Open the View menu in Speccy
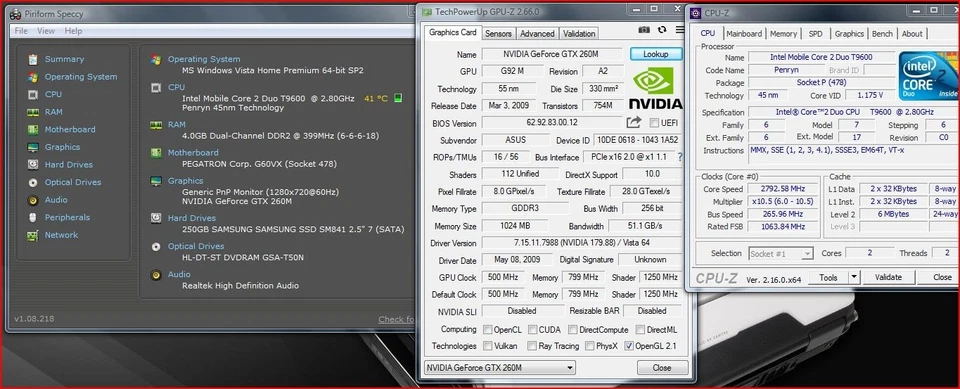Screen dimensions: 960x389 point(46,31)
